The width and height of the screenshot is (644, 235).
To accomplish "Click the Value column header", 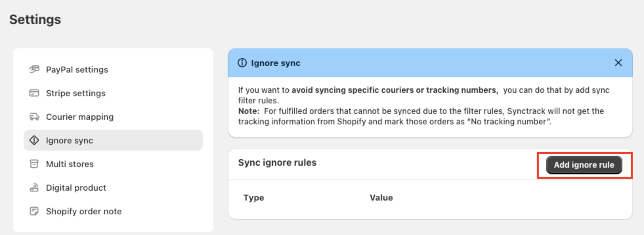I will tap(381, 197).
